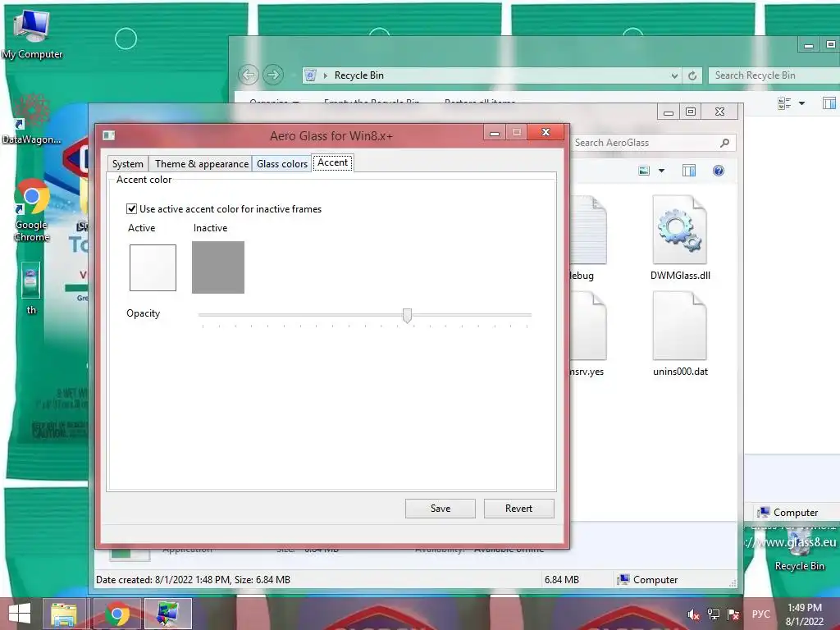Screen dimensions: 840x630
Task: Switch to Aero Glass taskbar app
Action: coord(167,614)
